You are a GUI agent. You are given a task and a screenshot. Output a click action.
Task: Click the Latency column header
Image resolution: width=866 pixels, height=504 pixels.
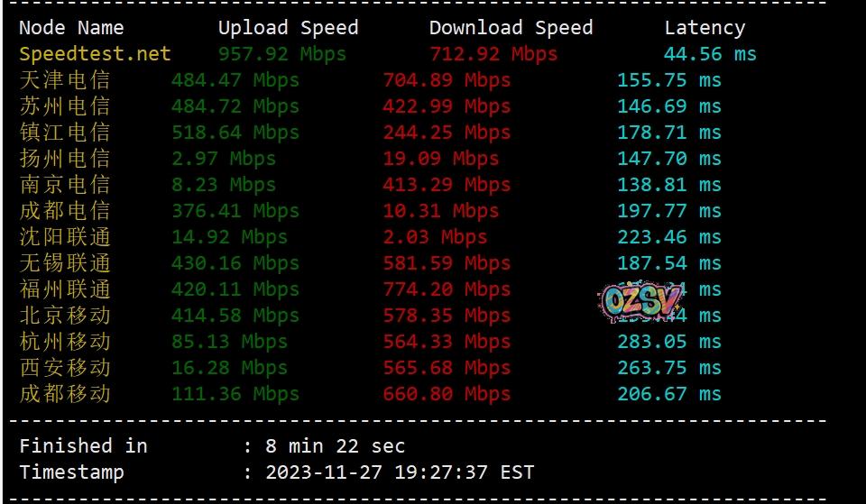point(705,28)
